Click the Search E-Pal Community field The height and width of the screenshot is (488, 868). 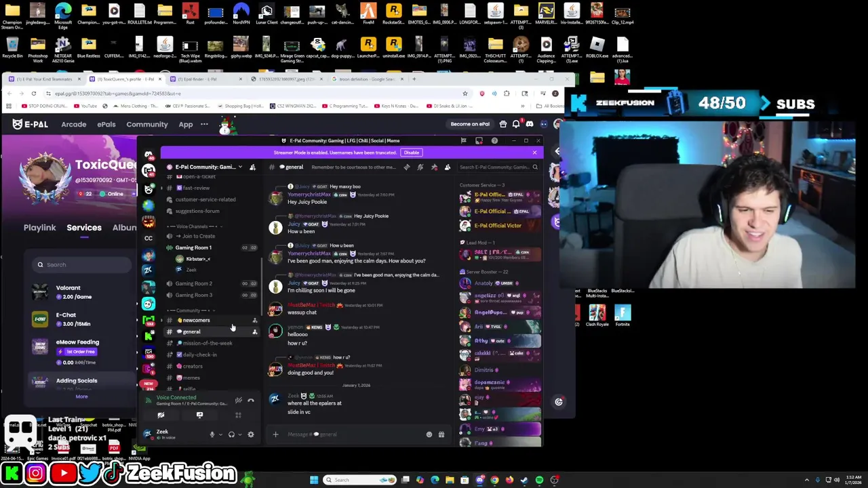498,167
